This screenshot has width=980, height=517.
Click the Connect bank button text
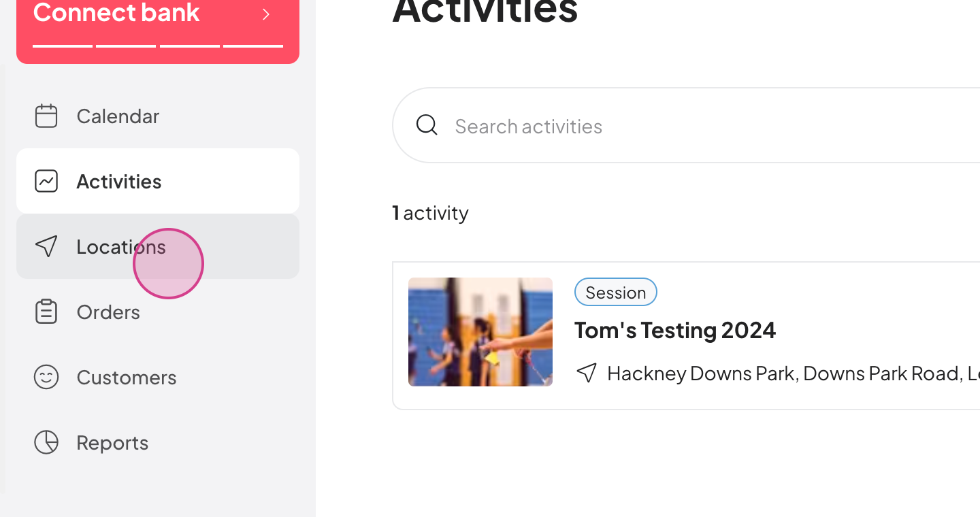(x=116, y=12)
